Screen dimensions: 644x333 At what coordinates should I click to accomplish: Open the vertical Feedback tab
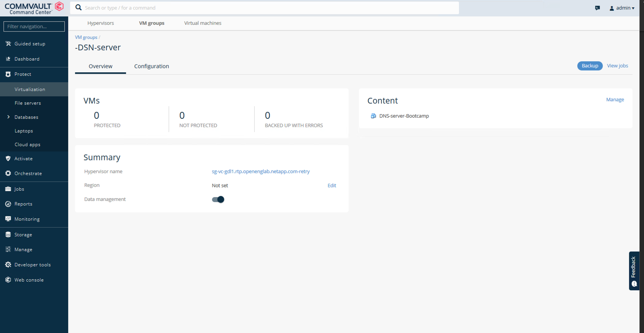(634, 271)
